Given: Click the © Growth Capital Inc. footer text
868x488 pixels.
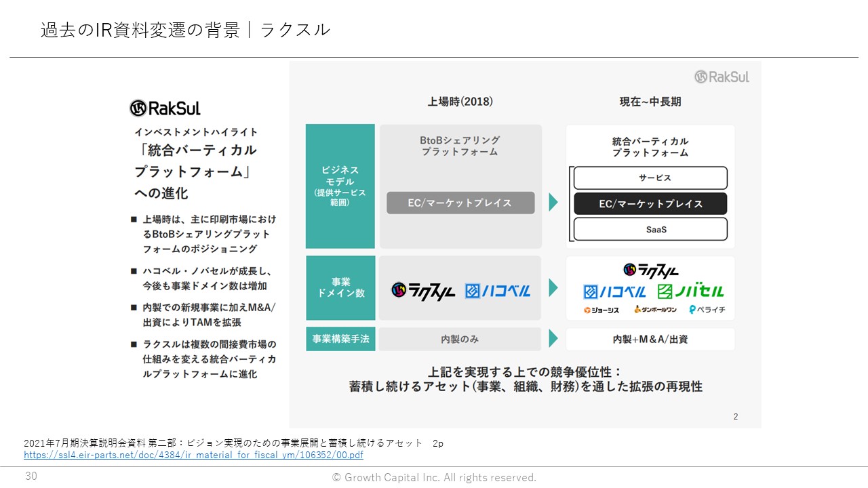Looking at the screenshot, I should 434,478.
